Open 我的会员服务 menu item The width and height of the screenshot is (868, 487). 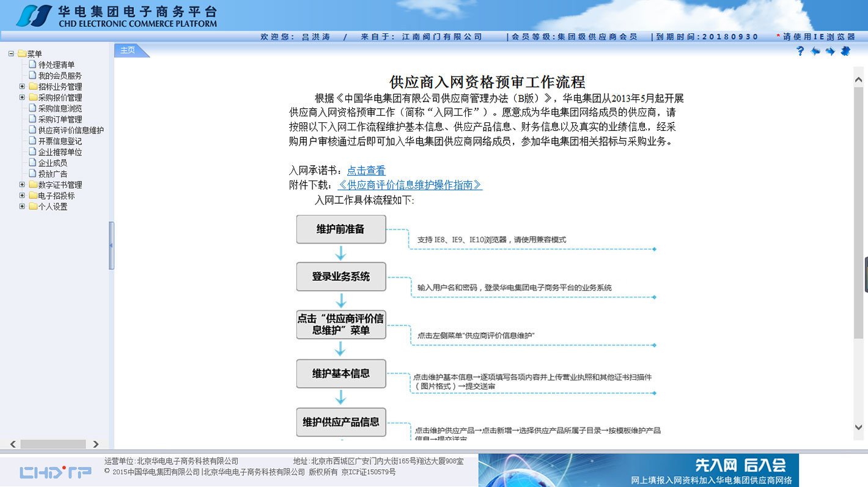tap(60, 76)
